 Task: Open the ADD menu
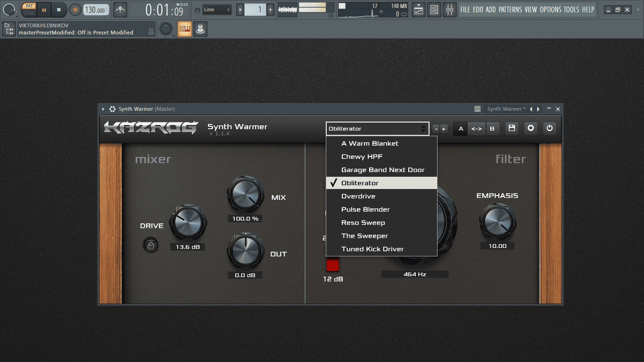click(491, 9)
